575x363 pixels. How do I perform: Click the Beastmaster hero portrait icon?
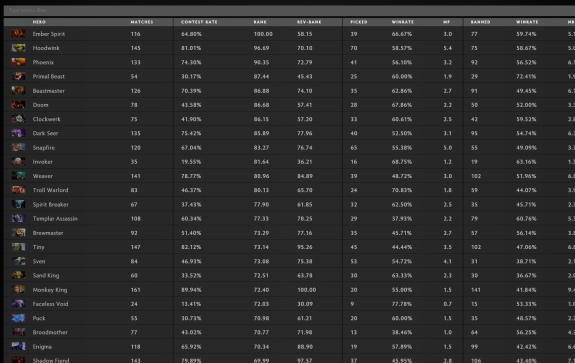tap(18, 91)
